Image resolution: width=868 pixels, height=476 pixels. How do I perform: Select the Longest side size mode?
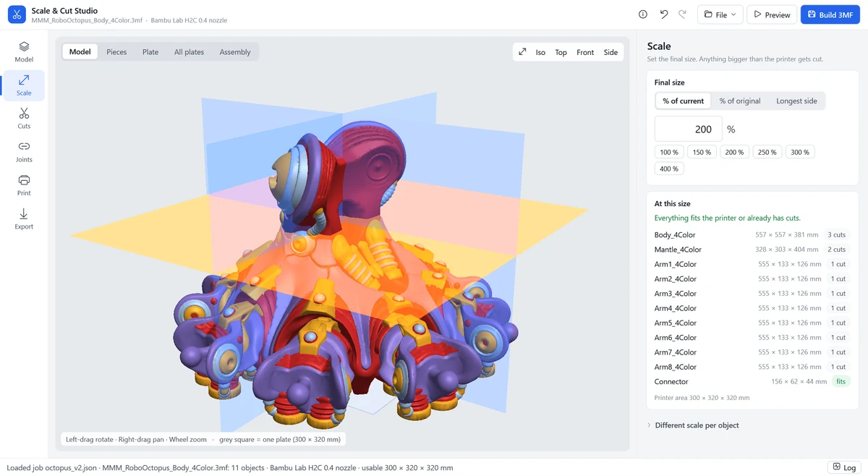tap(796, 101)
